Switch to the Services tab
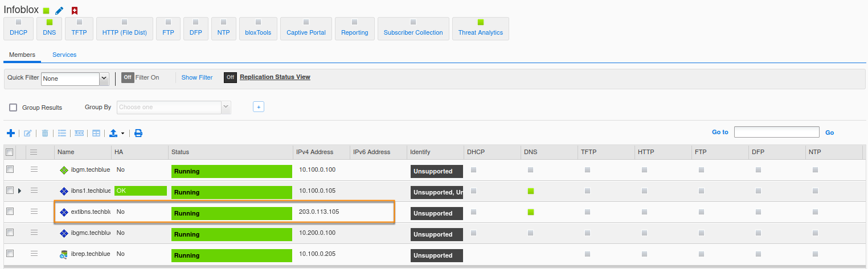Image resolution: width=868 pixels, height=269 pixels. click(x=64, y=55)
